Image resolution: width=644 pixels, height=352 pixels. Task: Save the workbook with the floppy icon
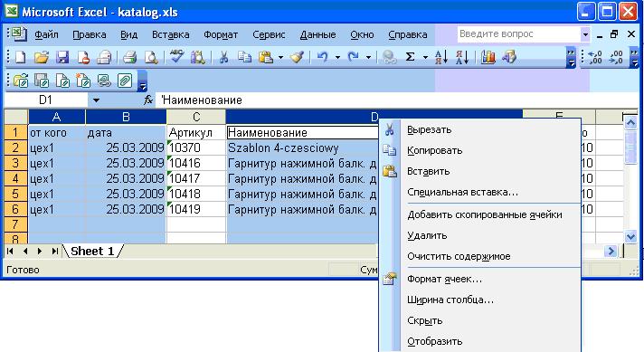pos(62,57)
